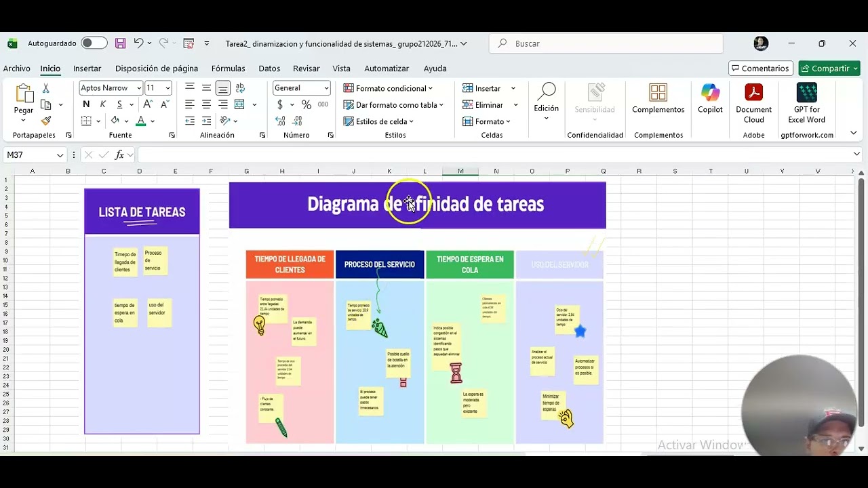Toggle align top vertical alignment
The width and height of the screenshot is (868, 488).
[190, 88]
